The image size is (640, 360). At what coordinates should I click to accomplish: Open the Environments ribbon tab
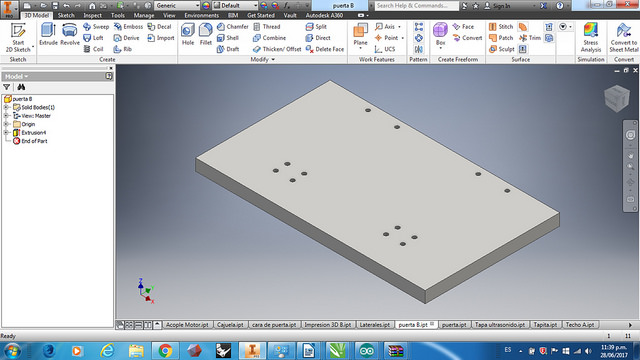[201, 16]
